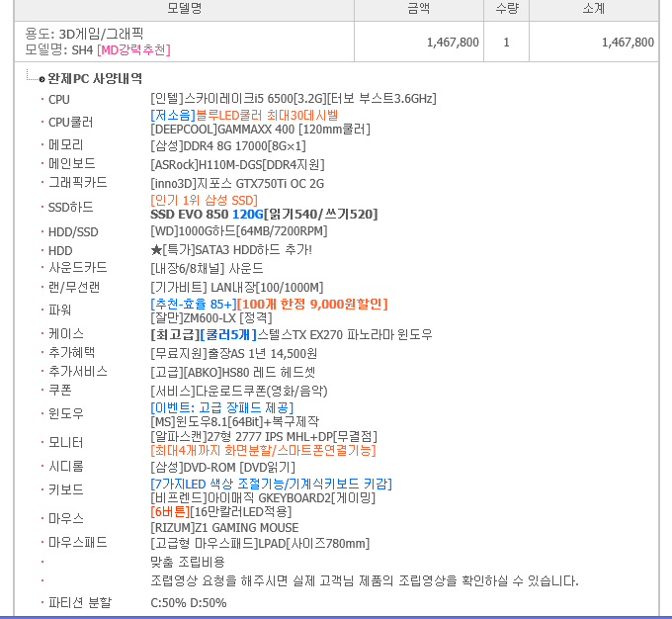Click the C:50% D:50% partition value
Image resolution: width=672 pixels, height=619 pixels.
(189, 603)
